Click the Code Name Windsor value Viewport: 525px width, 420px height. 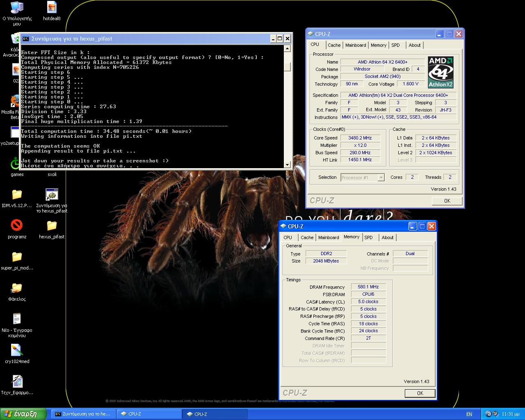[x=362, y=69]
